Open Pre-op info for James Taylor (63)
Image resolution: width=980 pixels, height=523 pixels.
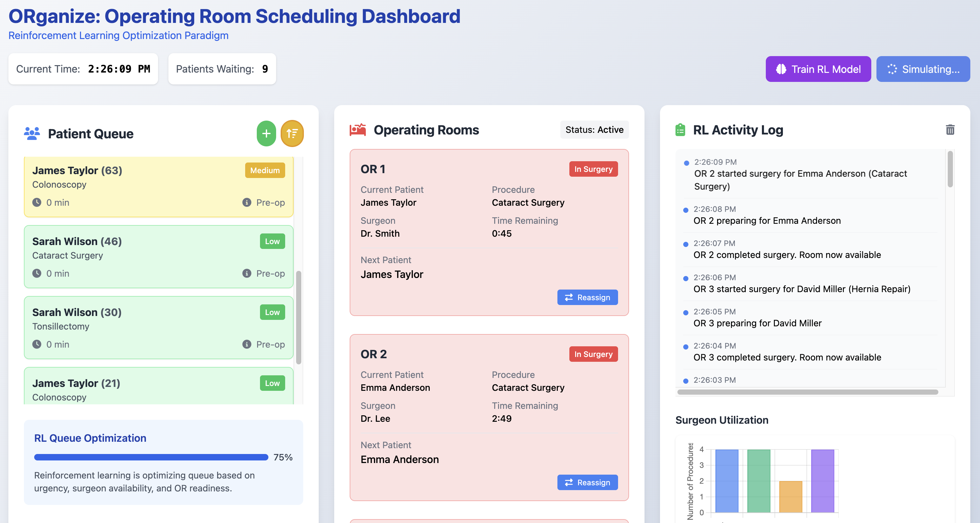point(246,202)
